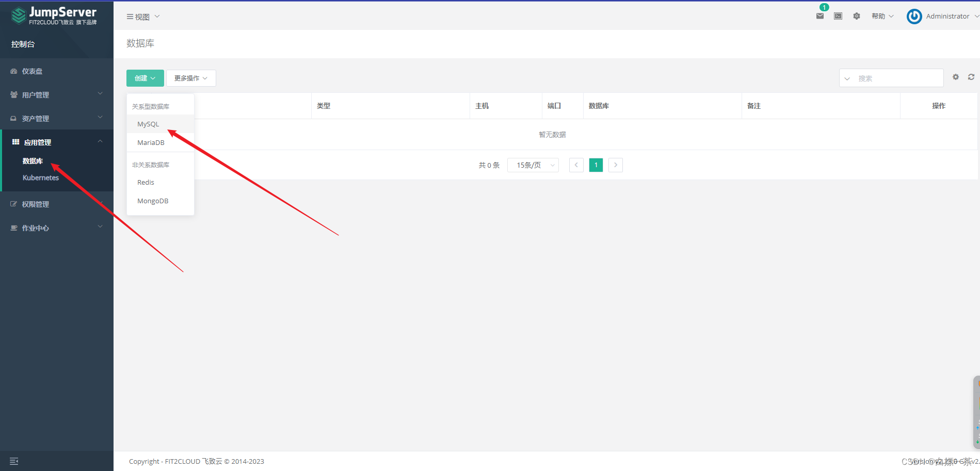Viewport: 980px width, 471px height.
Task: Click the application management grid icon
Action: tap(15, 142)
